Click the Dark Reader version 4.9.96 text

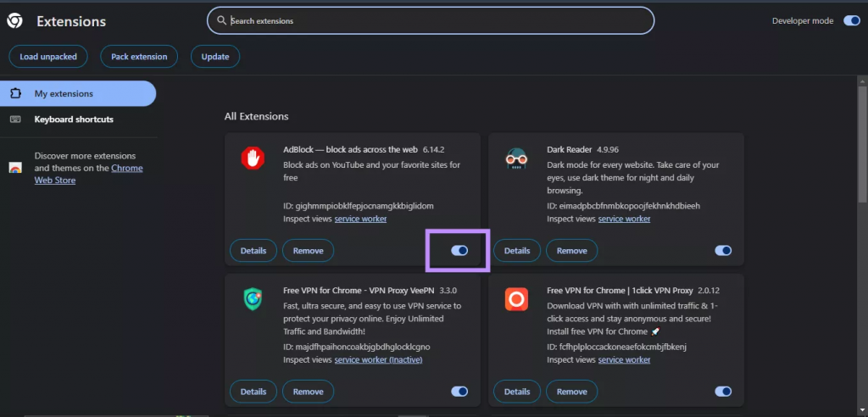(x=607, y=149)
